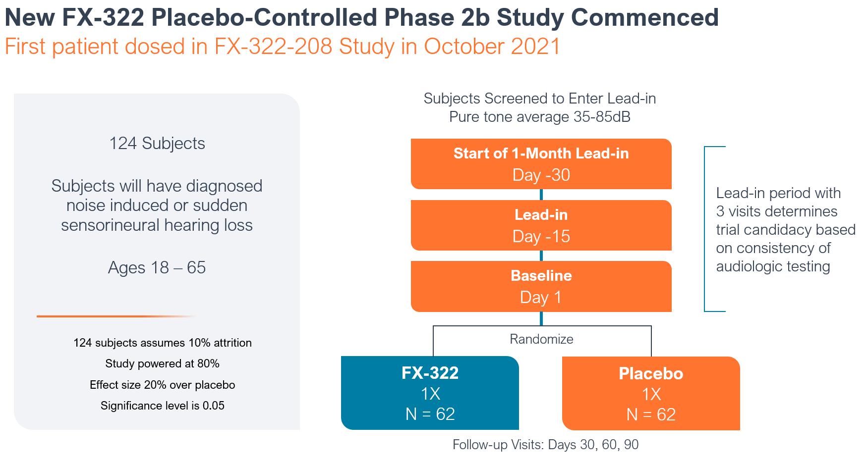Click the Randomize label
The image size is (868, 465).
(x=541, y=339)
